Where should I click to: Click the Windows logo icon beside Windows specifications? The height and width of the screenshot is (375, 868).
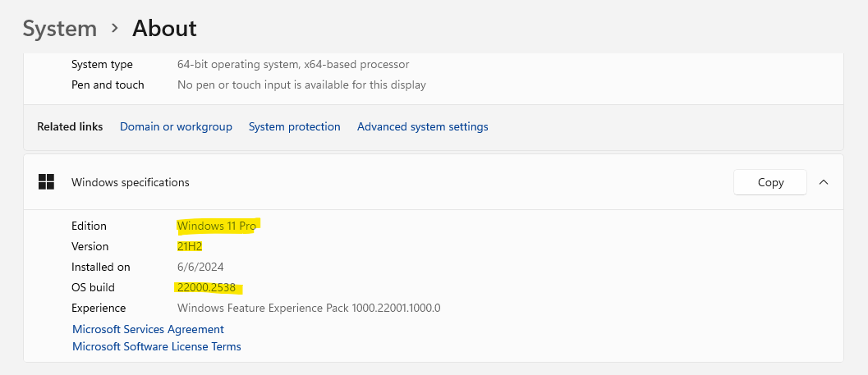click(47, 182)
